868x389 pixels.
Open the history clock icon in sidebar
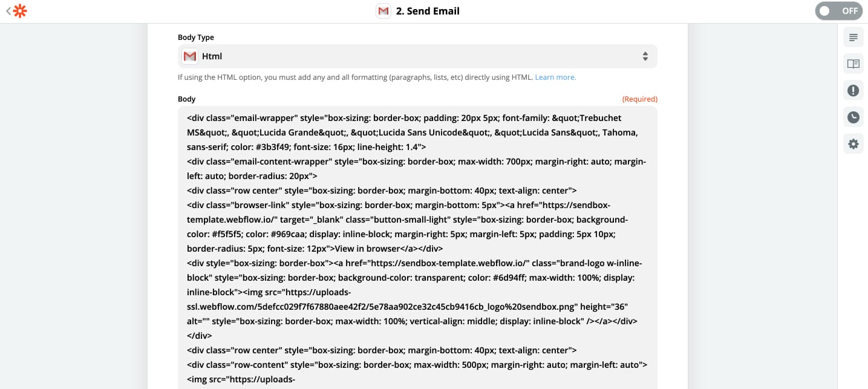click(x=853, y=117)
